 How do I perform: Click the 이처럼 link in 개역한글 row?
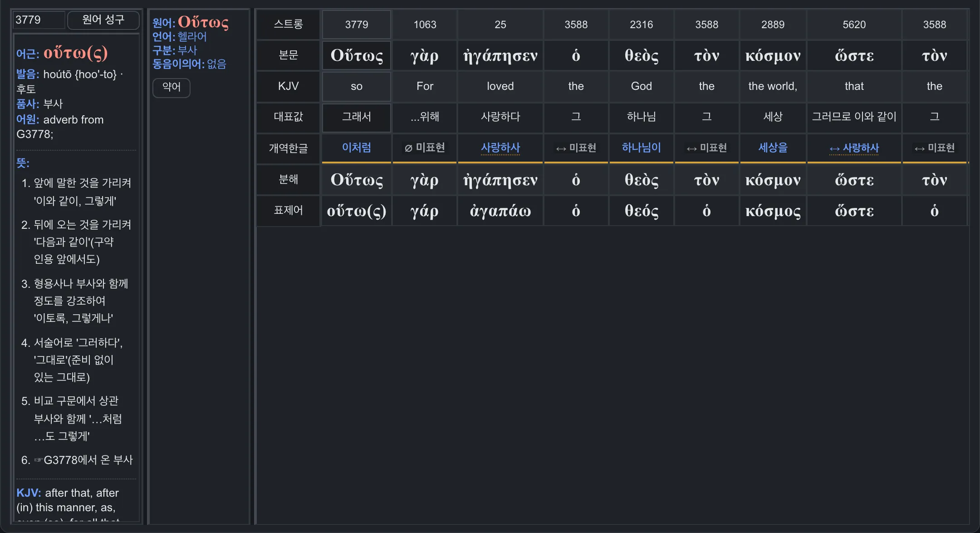pyautogui.click(x=357, y=148)
